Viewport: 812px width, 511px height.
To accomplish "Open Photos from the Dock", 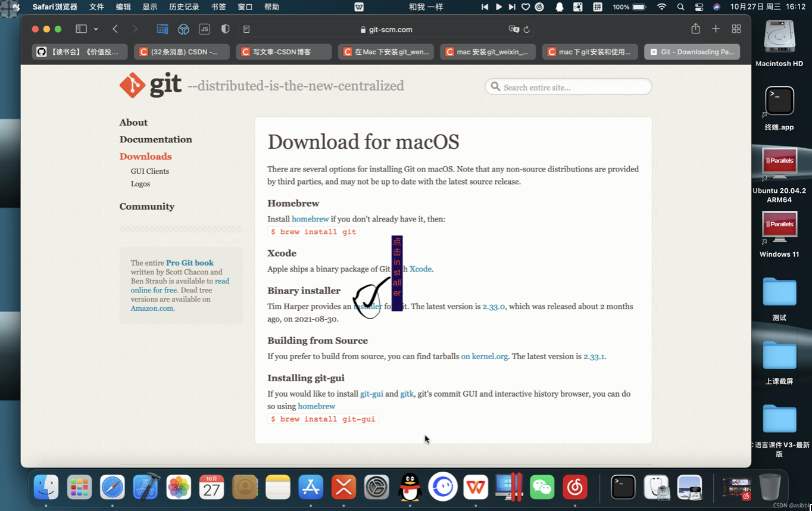I will click(179, 487).
